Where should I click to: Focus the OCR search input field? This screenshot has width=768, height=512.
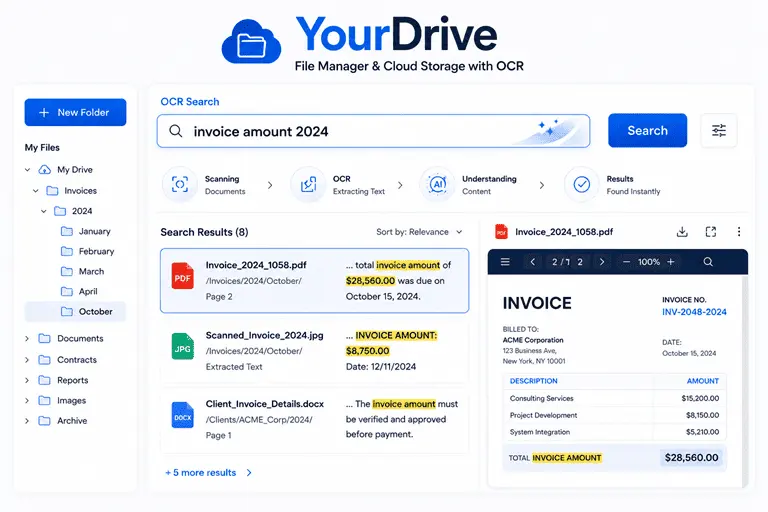tap(373, 131)
